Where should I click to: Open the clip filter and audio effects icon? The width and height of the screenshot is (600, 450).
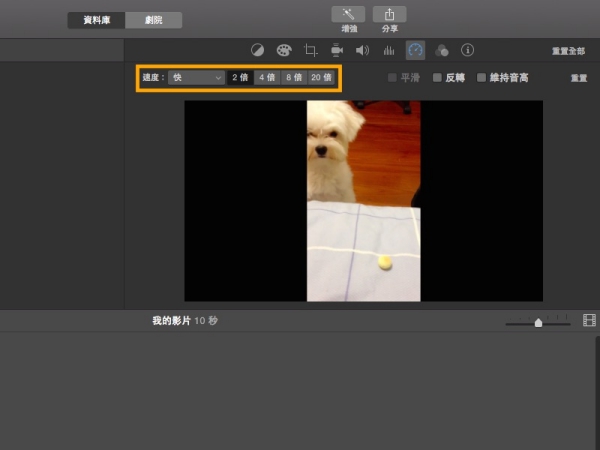click(442, 50)
